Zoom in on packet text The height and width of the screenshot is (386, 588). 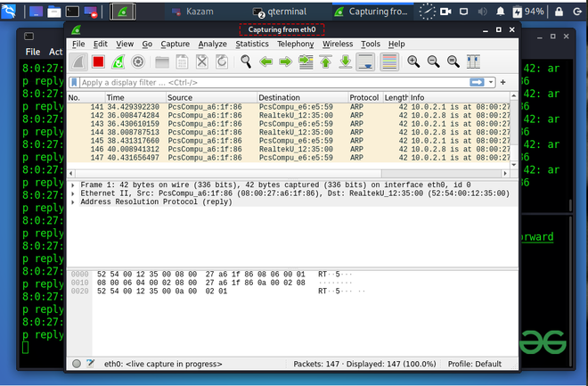click(413, 62)
